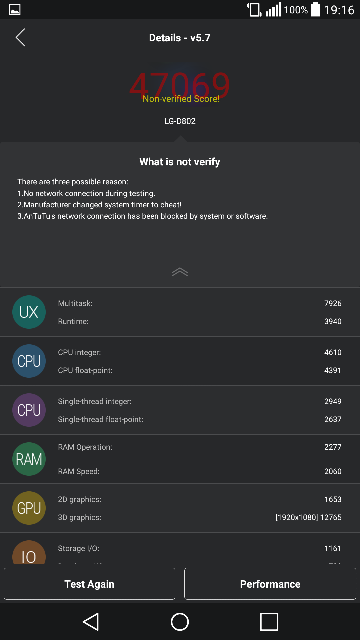Image resolution: width=360 pixels, height=640 pixels.
Task: Tap the Android back navigation button
Action: (91, 622)
